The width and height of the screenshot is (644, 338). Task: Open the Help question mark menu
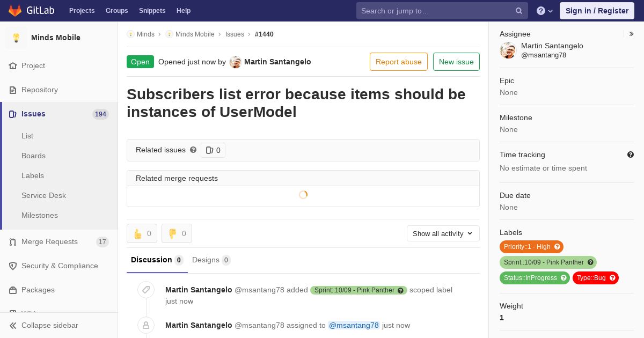(544, 11)
